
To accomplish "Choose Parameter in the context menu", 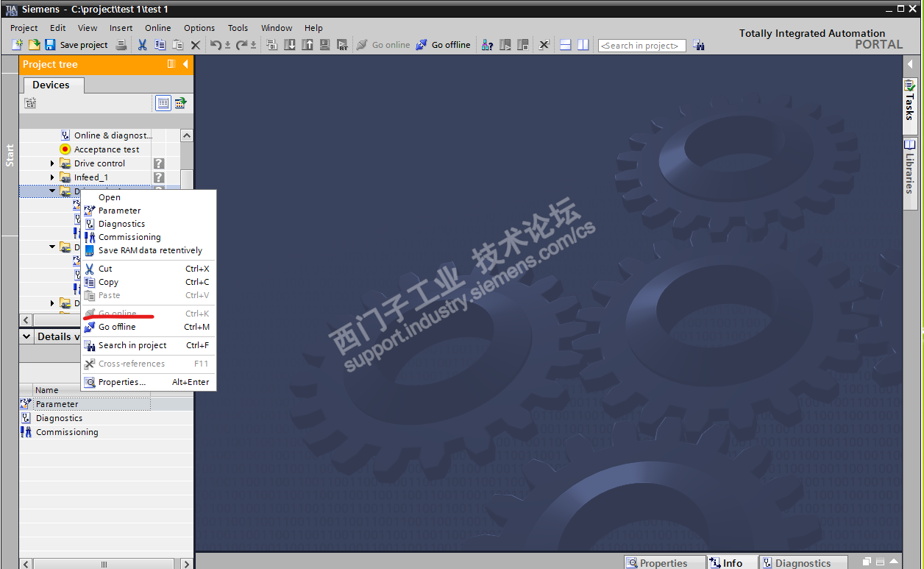I will tap(148, 211).
